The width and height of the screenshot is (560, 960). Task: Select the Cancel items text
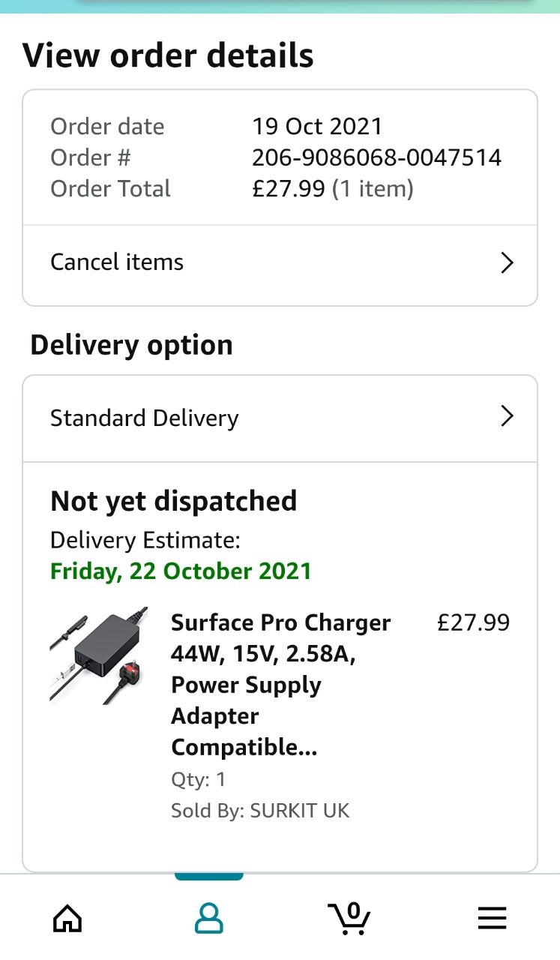coord(117,262)
